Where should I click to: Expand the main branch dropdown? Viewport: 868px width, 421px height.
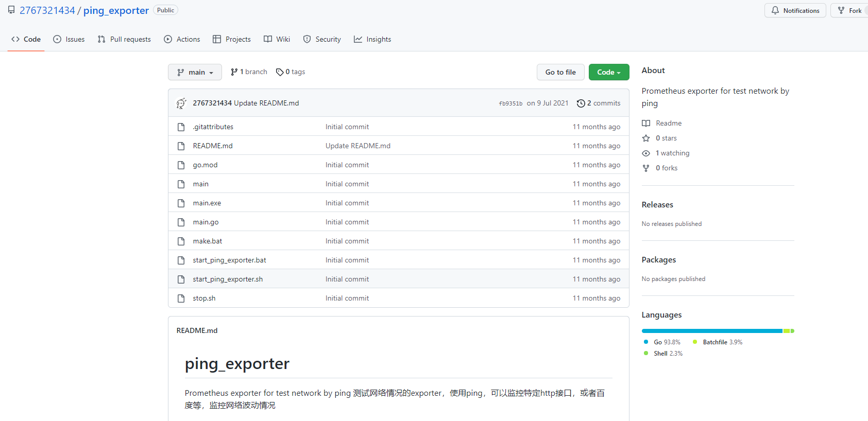(195, 72)
